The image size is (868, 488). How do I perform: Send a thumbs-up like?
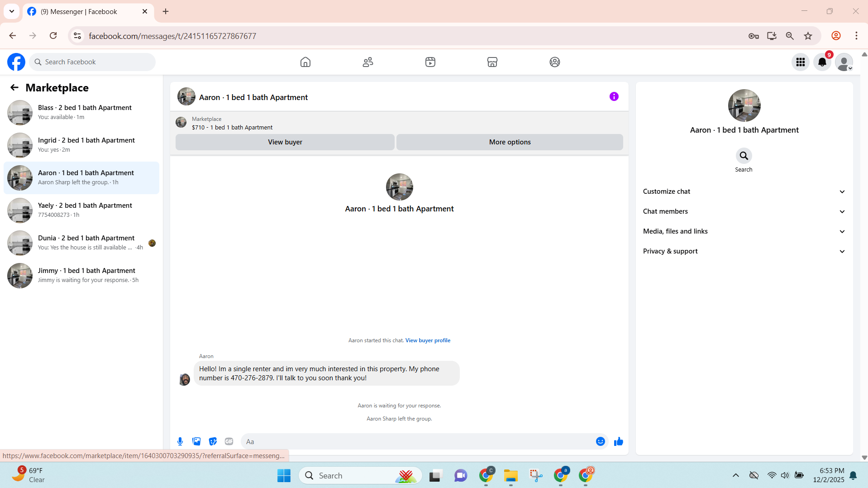(619, 441)
